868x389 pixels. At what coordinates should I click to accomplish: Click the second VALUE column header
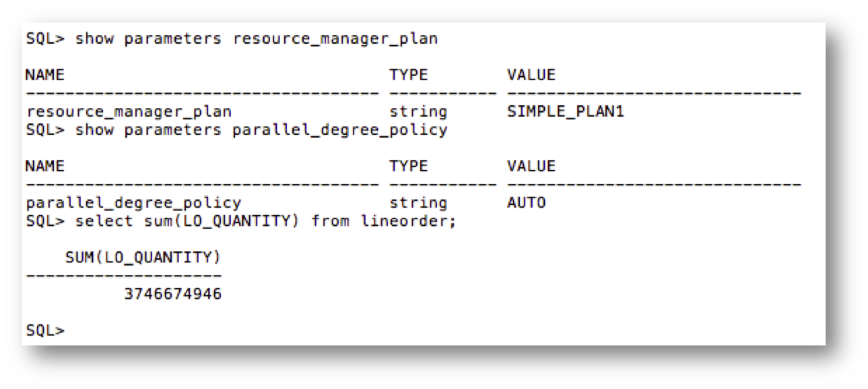[531, 166]
